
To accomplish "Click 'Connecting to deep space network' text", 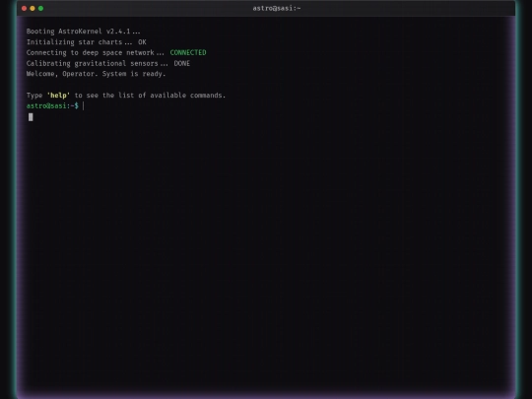I will pyautogui.click(x=91, y=52).
